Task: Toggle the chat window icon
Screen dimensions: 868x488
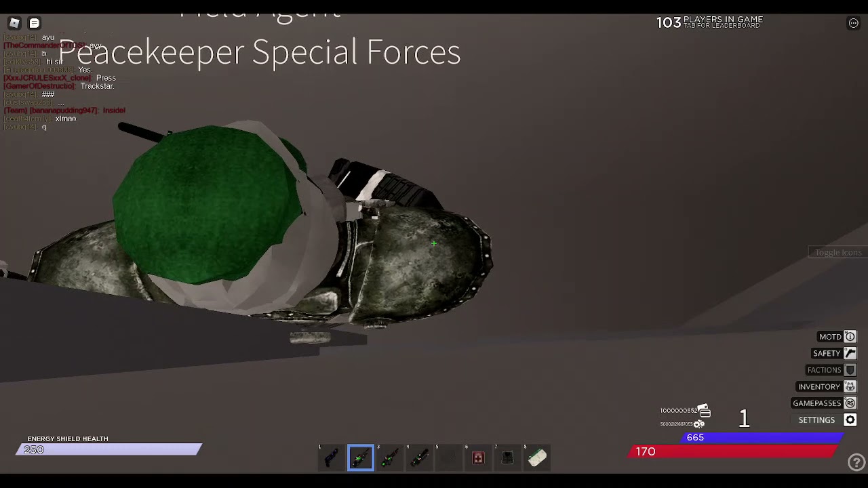Action: coord(34,23)
